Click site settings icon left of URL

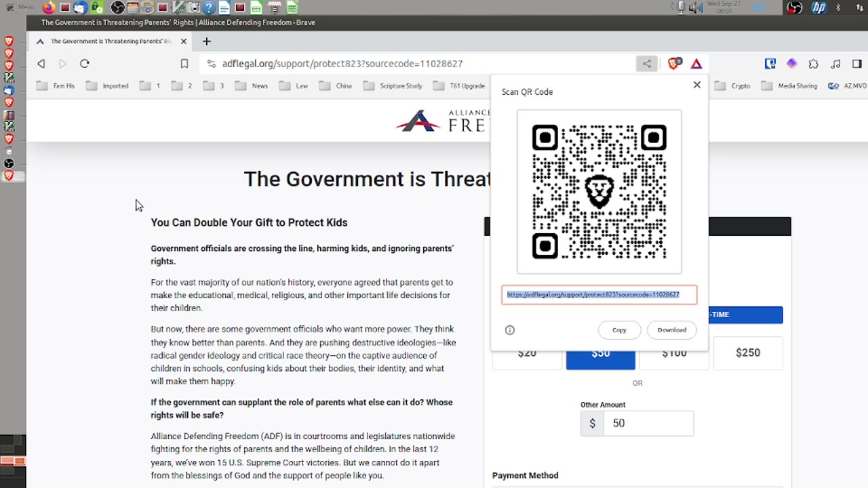pos(211,64)
